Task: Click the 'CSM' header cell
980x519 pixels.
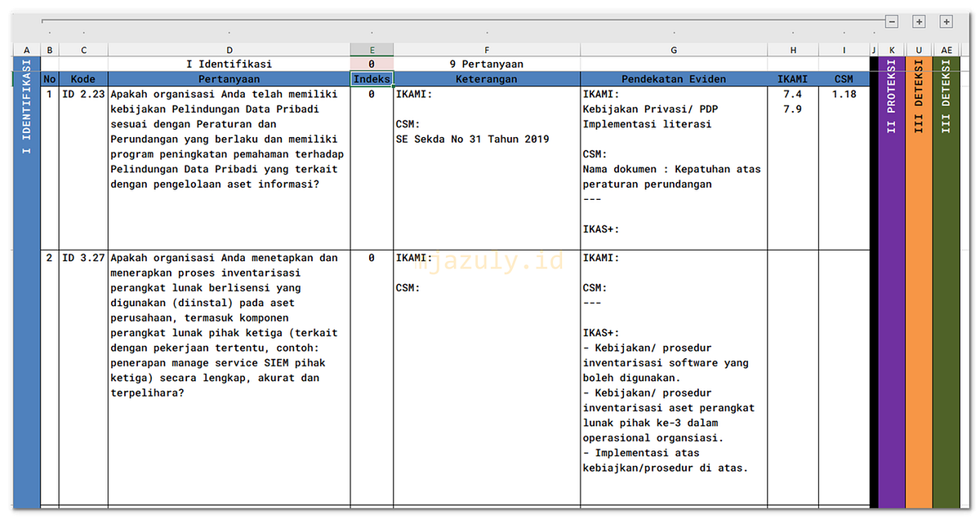Action: (844, 79)
